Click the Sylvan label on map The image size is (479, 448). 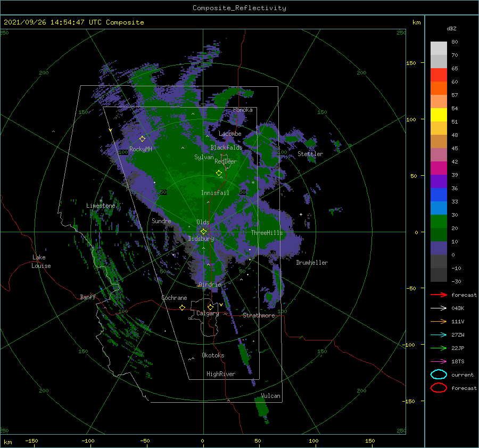tap(204, 157)
